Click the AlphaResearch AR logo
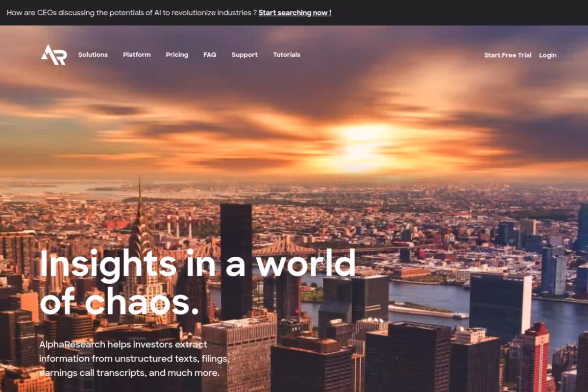Viewport: 588px width, 392px height. [x=53, y=55]
